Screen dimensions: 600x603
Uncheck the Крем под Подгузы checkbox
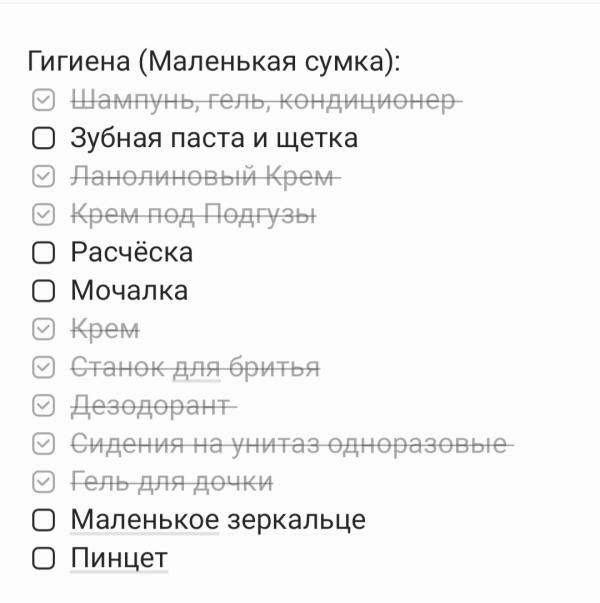coord(43,215)
